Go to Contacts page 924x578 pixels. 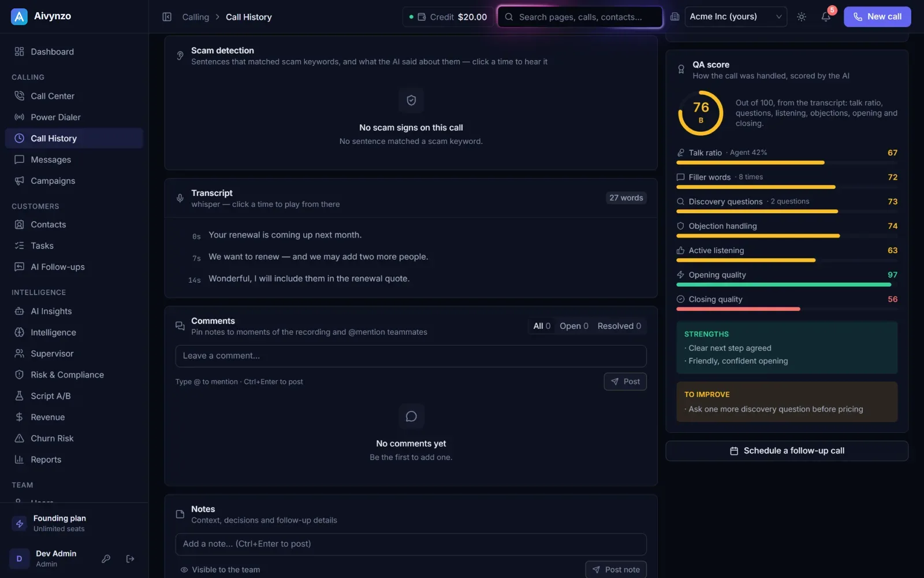[74, 224]
